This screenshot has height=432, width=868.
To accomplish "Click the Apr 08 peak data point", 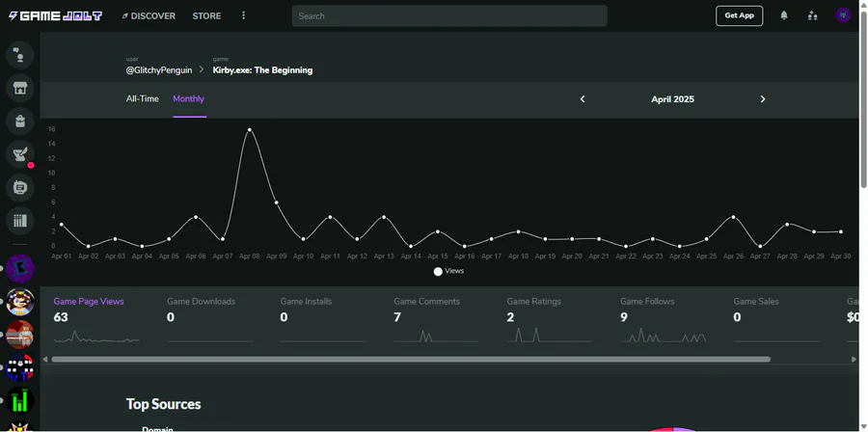I will 250,129.
